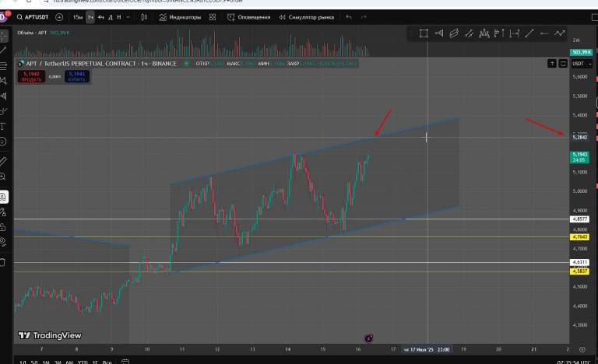Click the up-arrow pane button near USDT
This screenshot has height=364, width=598.
552,64
